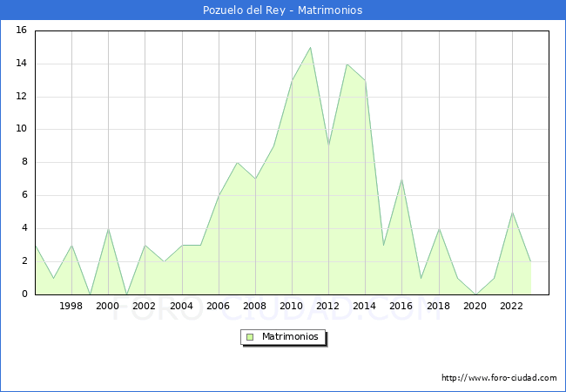Click the 2004 year label
Screen dimensions: 566x392
click(181, 307)
